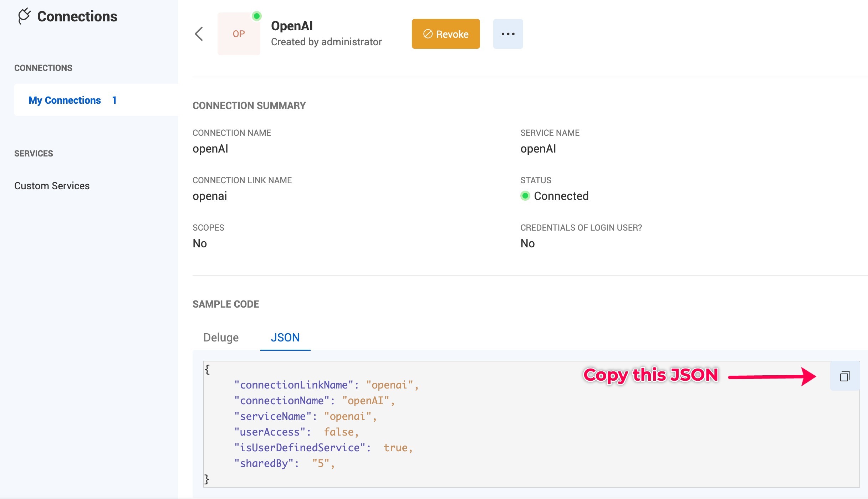This screenshot has width=868, height=499.
Task: Click the OP OpenAI service logo thumbnail
Action: coord(239,34)
